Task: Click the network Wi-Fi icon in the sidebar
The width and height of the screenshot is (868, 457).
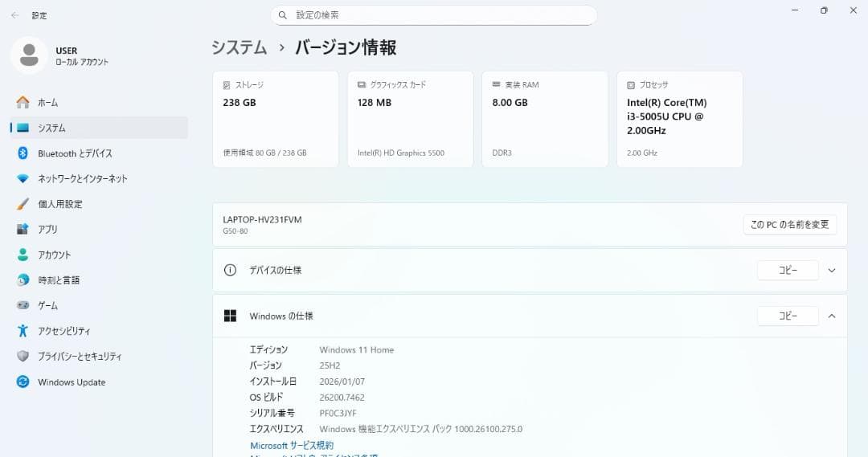Action: tap(23, 179)
